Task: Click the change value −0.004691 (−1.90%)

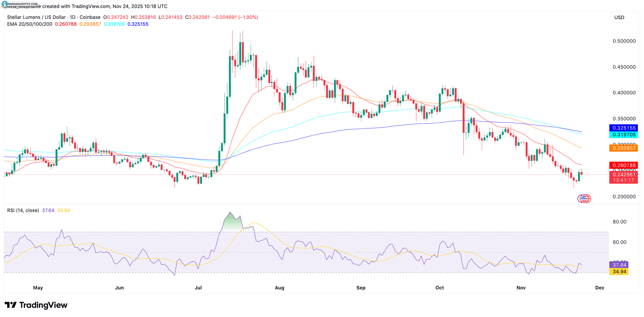Action: coord(235,17)
